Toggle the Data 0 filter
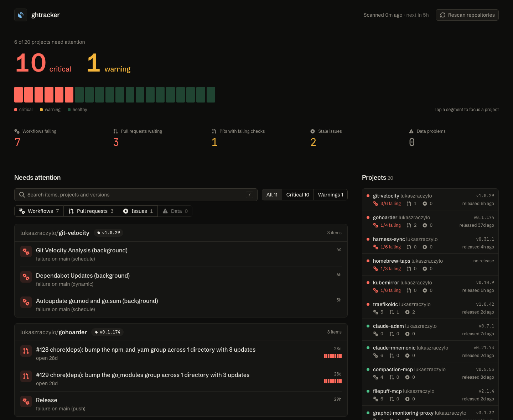The image size is (513, 420). coord(175,211)
